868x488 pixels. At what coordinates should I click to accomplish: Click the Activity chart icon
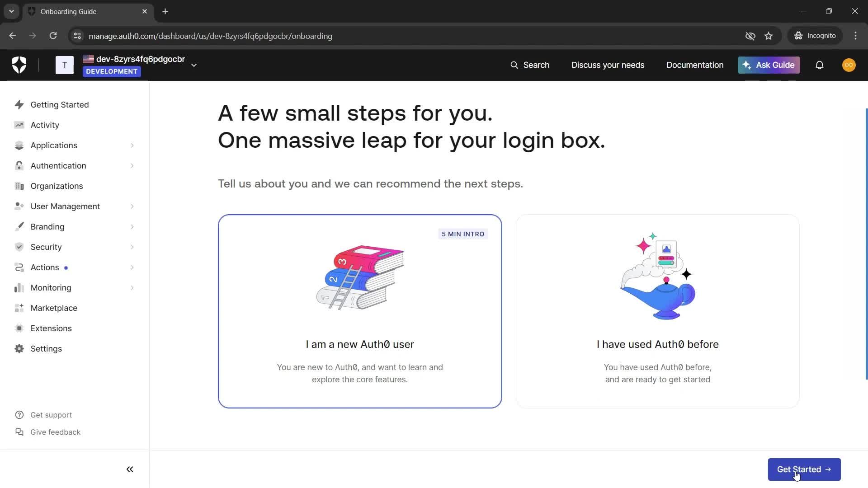19,125
